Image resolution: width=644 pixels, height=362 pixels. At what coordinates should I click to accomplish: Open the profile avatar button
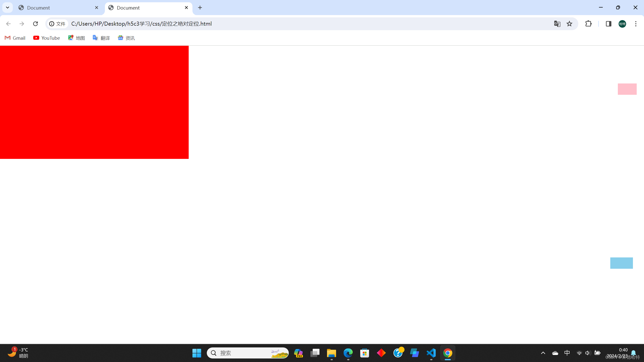coord(622,24)
